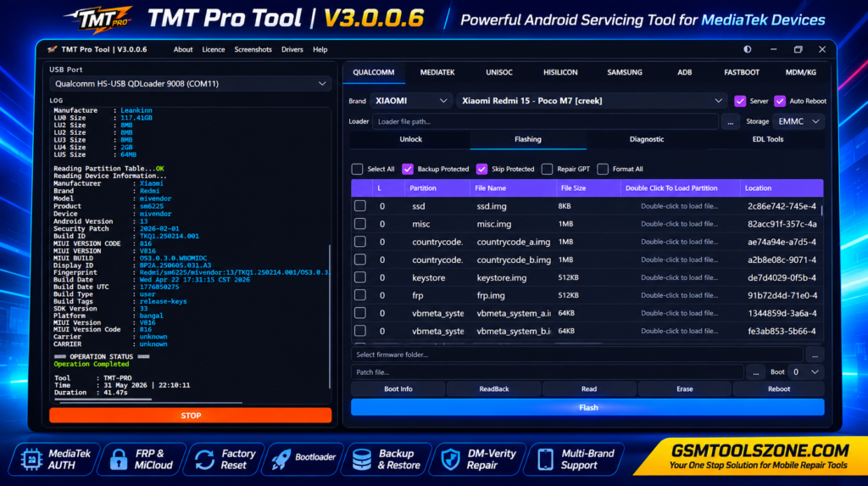Click the FRP & MiCloud padlock icon

tap(119, 460)
